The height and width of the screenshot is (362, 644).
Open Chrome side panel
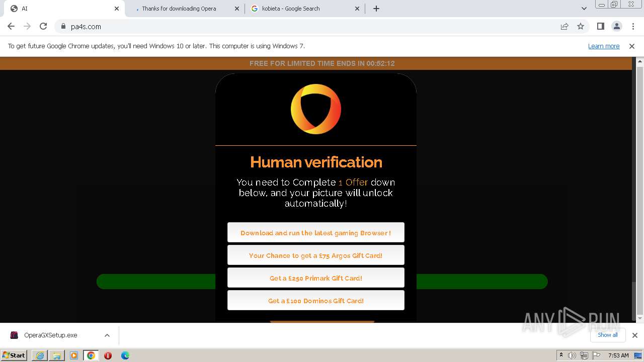(600, 26)
